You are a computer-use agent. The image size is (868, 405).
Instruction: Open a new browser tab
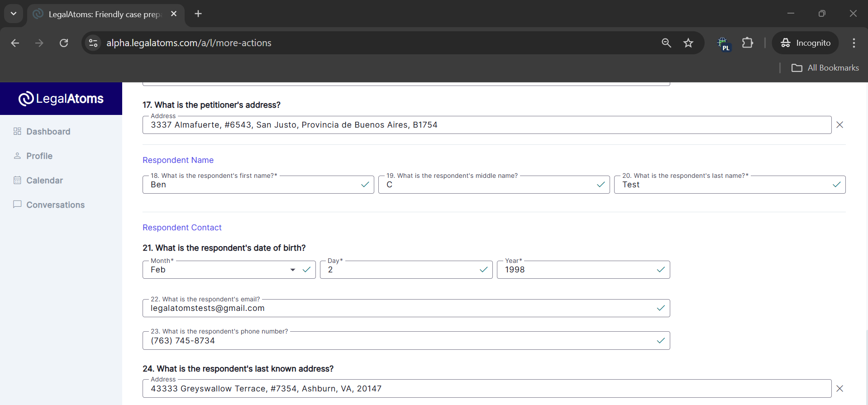coord(198,14)
